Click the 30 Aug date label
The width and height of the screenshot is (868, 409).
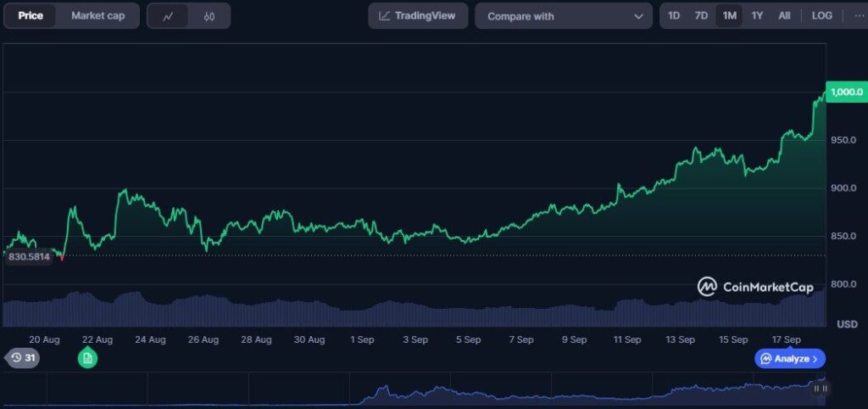click(x=309, y=339)
